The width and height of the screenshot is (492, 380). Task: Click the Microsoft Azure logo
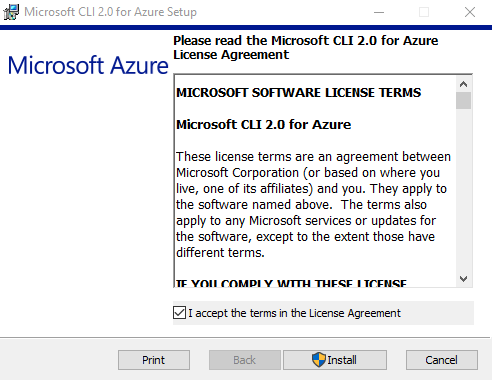pyautogui.click(x=88, y=65)
